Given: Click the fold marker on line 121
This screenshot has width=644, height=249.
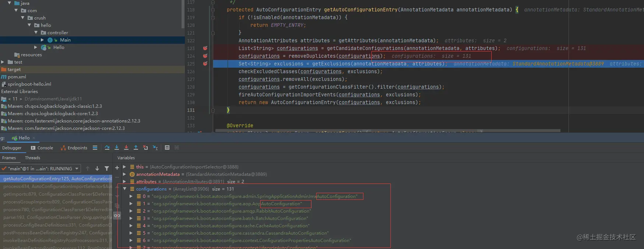Looking at the screenshot, I should pos(213,33).
